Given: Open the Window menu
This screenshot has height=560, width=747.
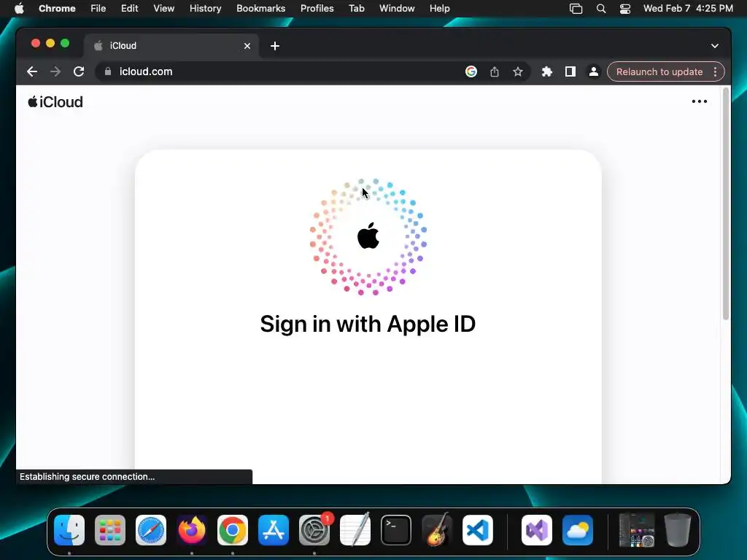Looking at the screenshot, I should point(397,8).
